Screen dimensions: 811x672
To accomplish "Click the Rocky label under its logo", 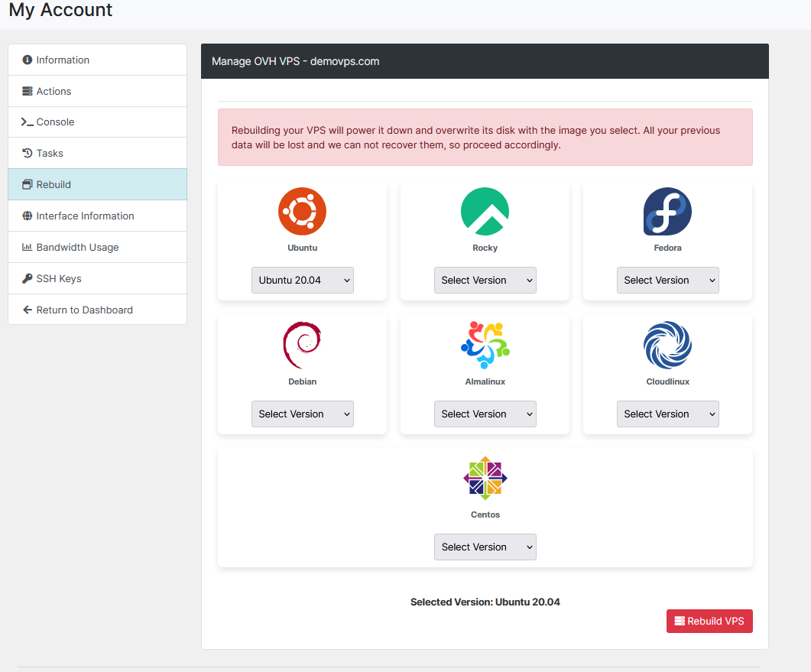I will click(x=485, y=248).
